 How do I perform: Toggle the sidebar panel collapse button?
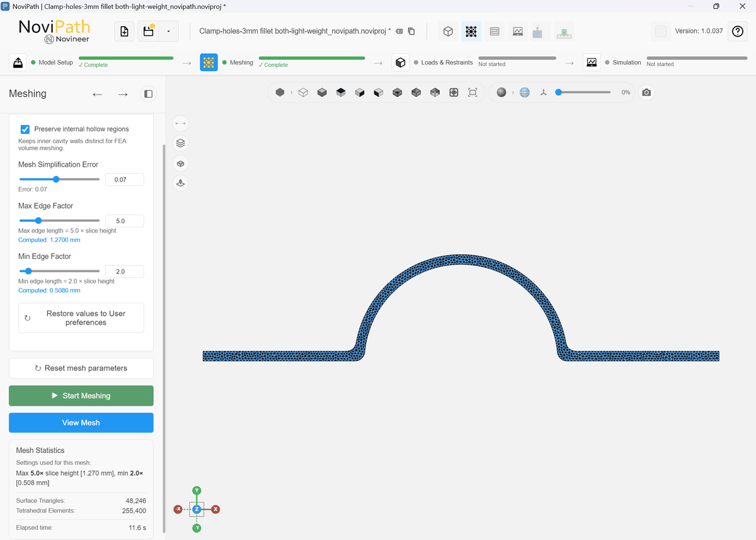(x=148, y=94)
